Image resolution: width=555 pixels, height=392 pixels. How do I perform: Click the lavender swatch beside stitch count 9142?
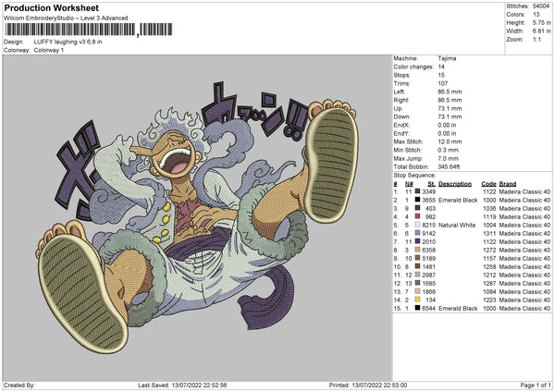[x=417, y=234]
